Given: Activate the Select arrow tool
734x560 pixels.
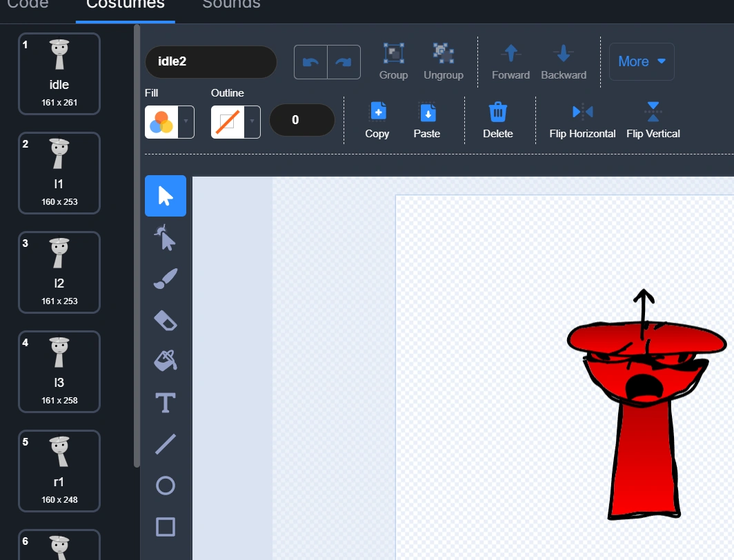Looking at the screenshot, I should [x=165, y=196].
